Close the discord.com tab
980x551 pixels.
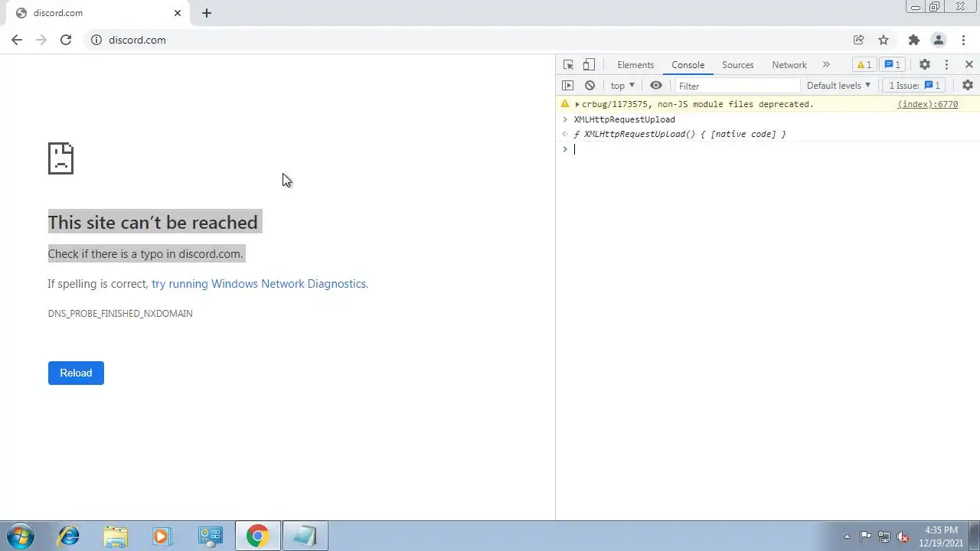178,13
